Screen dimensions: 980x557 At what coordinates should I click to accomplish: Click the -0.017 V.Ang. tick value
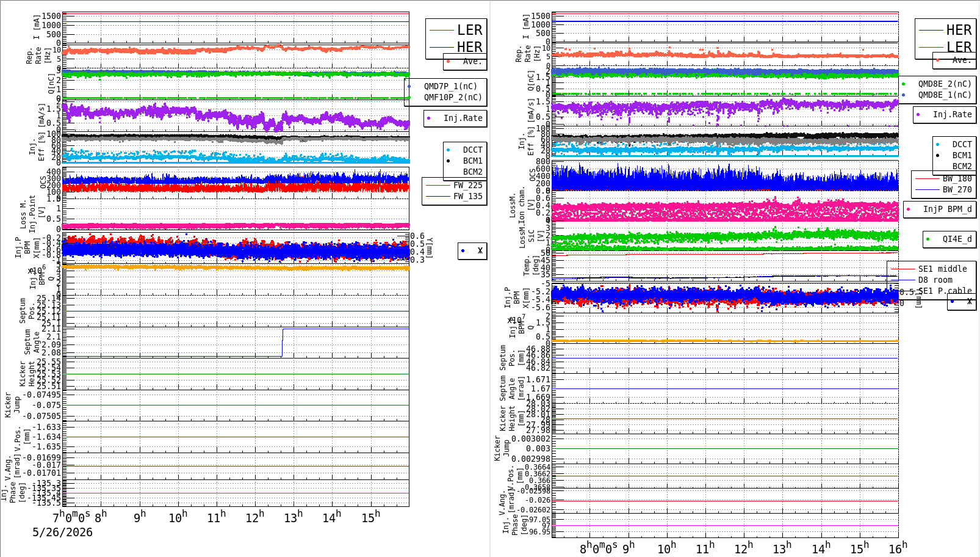click(47, 465)
